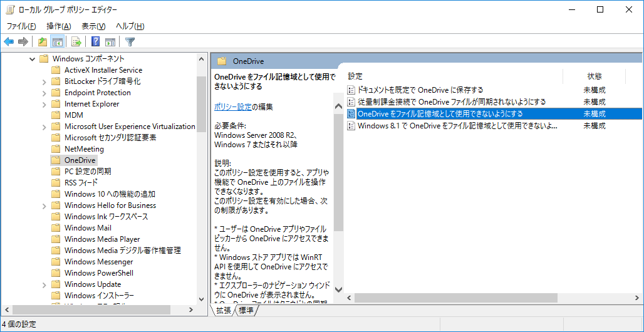Select OneDrive をファイル記憶域として使用できないようにする row

[494, 114]
